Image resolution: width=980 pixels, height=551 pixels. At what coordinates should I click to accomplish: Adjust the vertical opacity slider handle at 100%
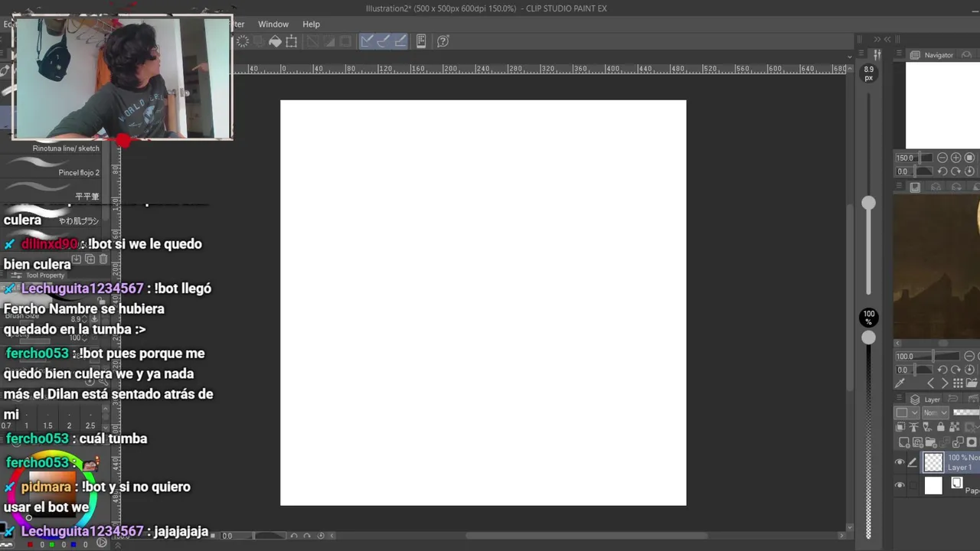[x=868, y=337]
